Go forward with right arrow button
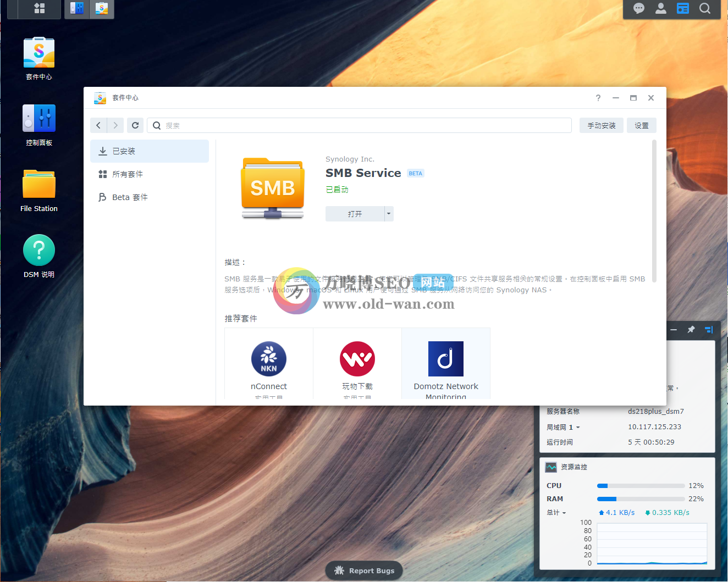This screenshot has height=582, width=728. [x=115, y=125]
